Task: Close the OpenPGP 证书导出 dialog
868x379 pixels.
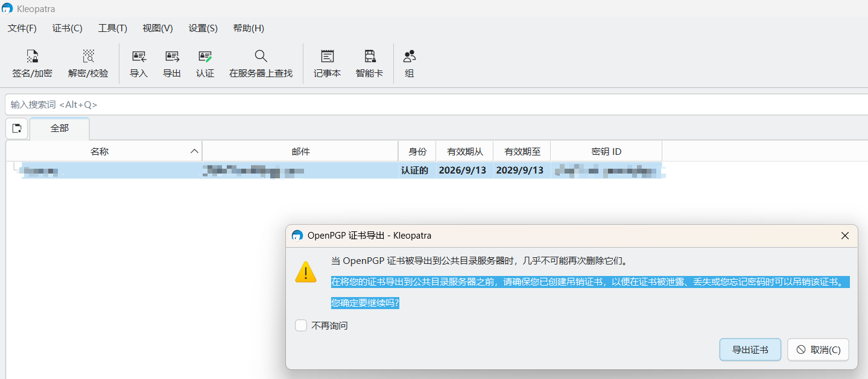Action: [845, 236]
